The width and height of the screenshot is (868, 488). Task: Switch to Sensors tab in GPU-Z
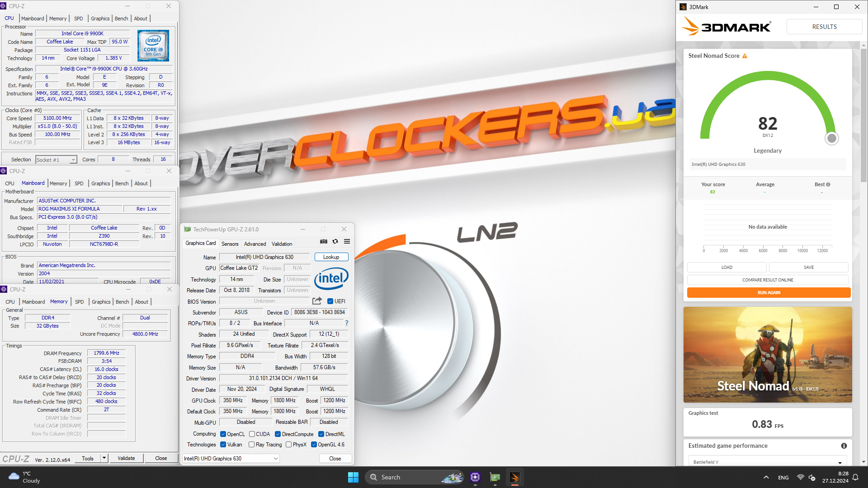tap(230, 244)
